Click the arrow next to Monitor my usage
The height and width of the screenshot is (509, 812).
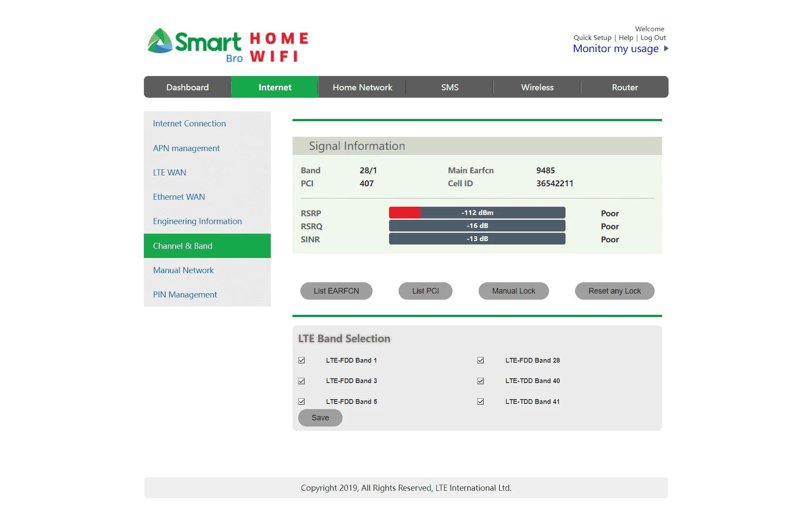666,49
